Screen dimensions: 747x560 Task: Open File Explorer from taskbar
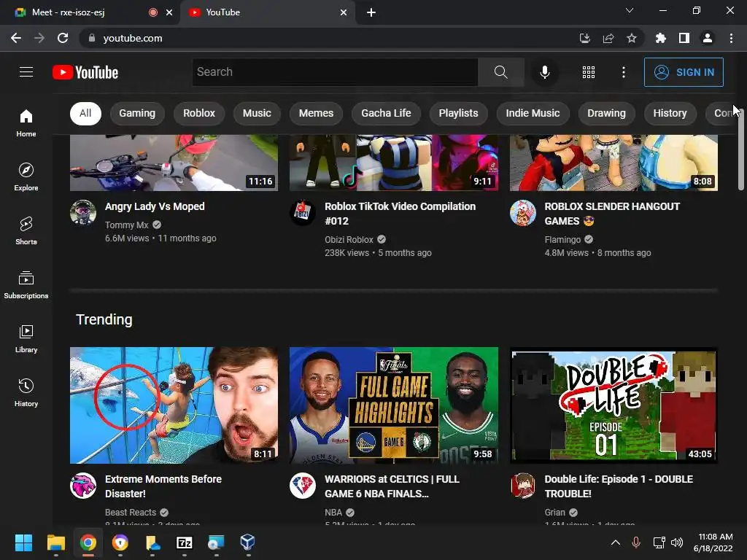pyautogui.click(x=55, y=542)
